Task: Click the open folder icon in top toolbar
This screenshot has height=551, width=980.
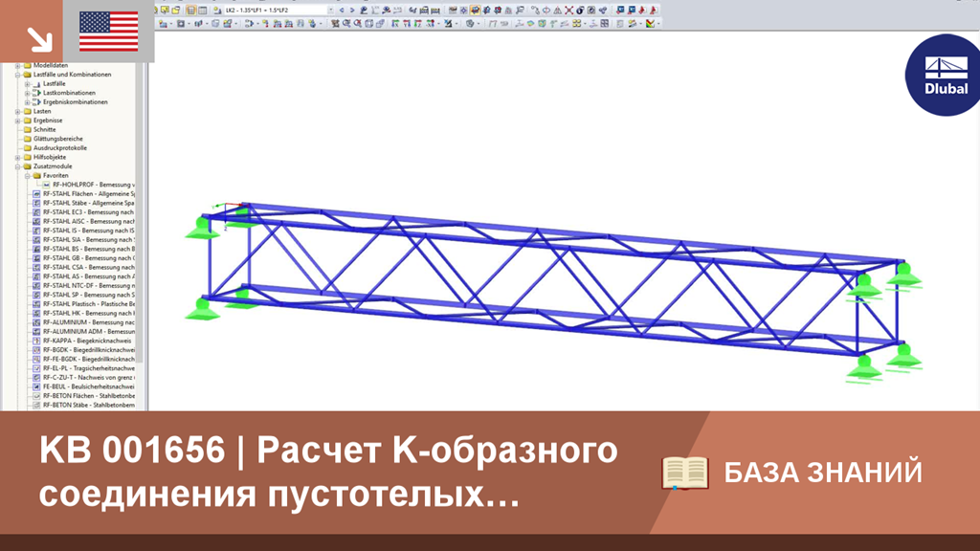Action: click(x=176, y=10)
